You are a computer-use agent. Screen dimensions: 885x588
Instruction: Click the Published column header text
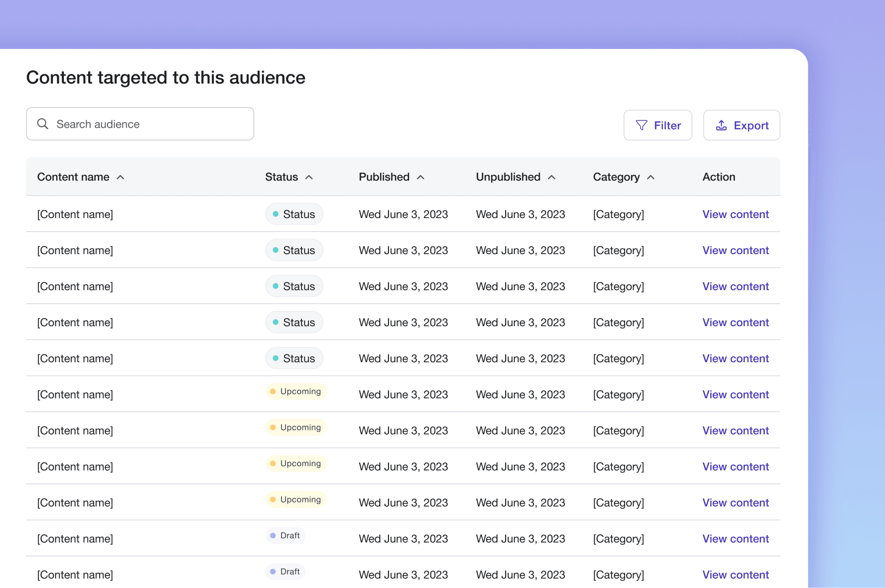pyautogui.click(x=384, y=177)
